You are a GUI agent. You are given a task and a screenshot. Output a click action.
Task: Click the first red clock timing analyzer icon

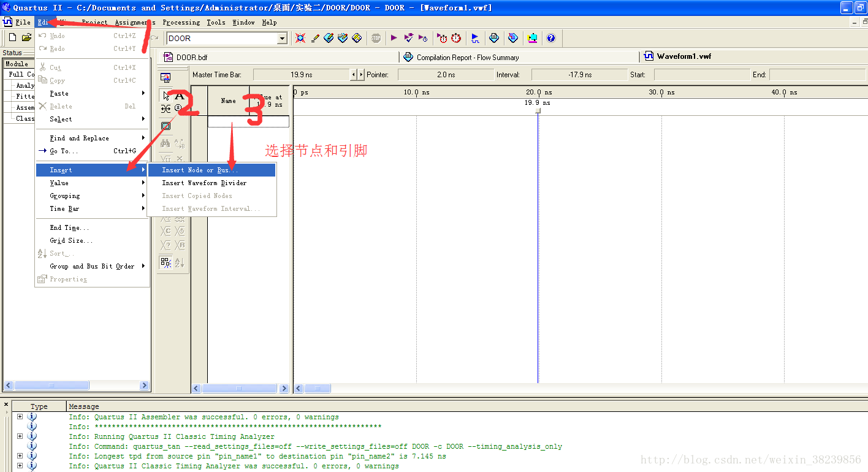(442, 38)
